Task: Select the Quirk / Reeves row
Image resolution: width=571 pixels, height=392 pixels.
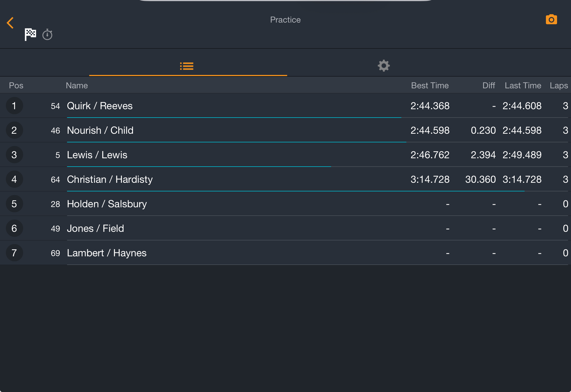Action: tap(285, 106)
